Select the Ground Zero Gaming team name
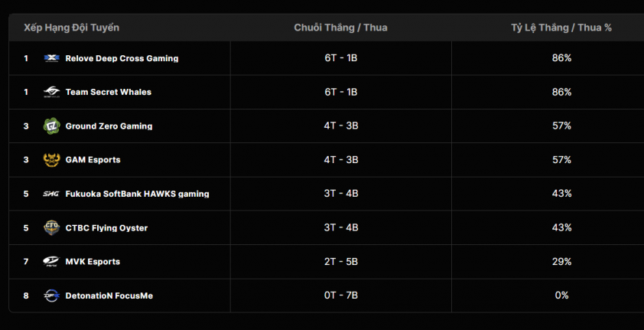This screenshot has width=644, height=330. 109,126
